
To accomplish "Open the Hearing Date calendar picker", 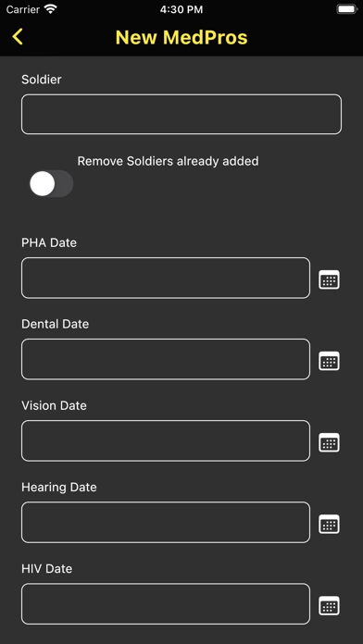I will [x=330, y=524].
